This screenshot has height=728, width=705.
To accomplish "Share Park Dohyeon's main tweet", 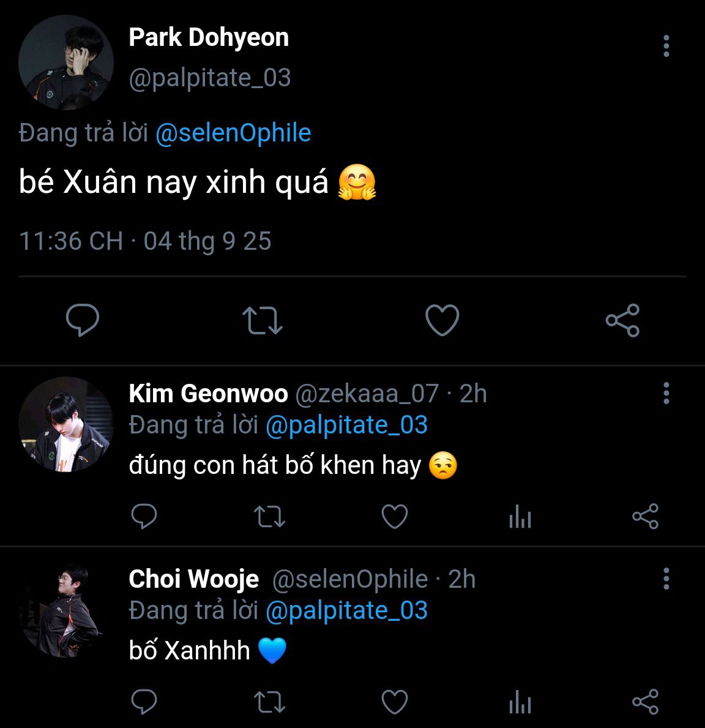I will click(622, 320).
